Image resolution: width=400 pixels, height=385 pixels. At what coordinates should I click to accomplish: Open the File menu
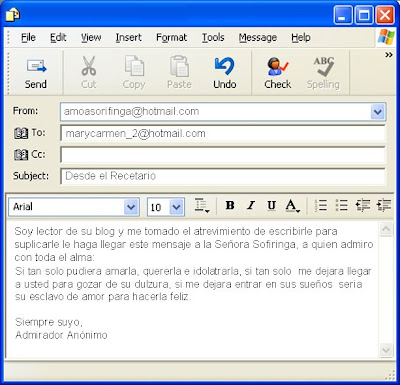pos(28,38)
